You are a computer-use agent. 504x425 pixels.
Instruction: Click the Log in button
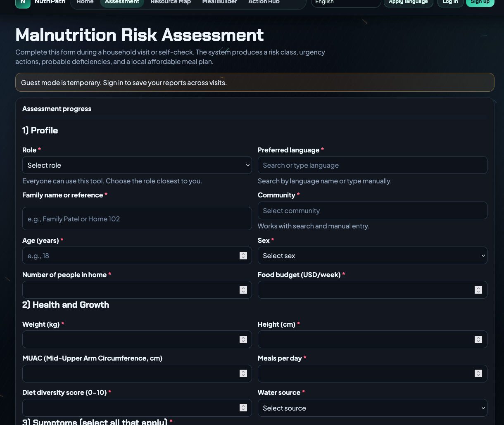tap(450, 2)
